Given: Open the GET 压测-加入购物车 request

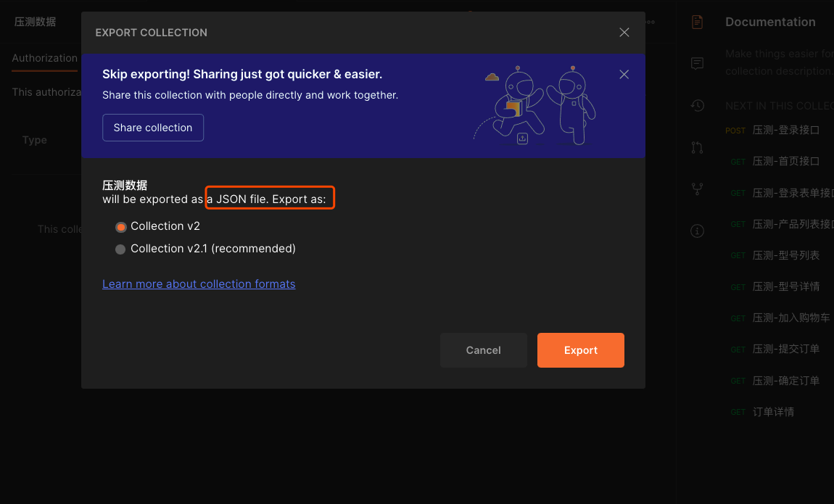Looking at the screenshot, I should coord(780,318).
